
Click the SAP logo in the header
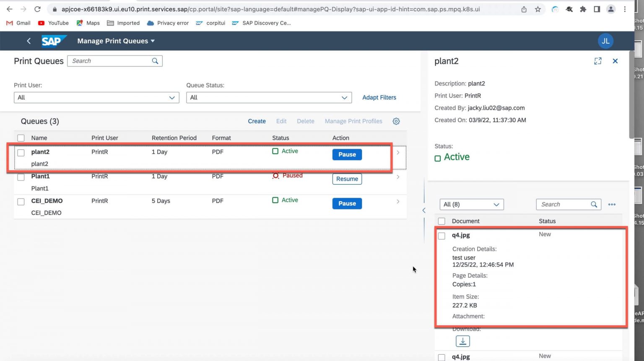tap(54, 41)
